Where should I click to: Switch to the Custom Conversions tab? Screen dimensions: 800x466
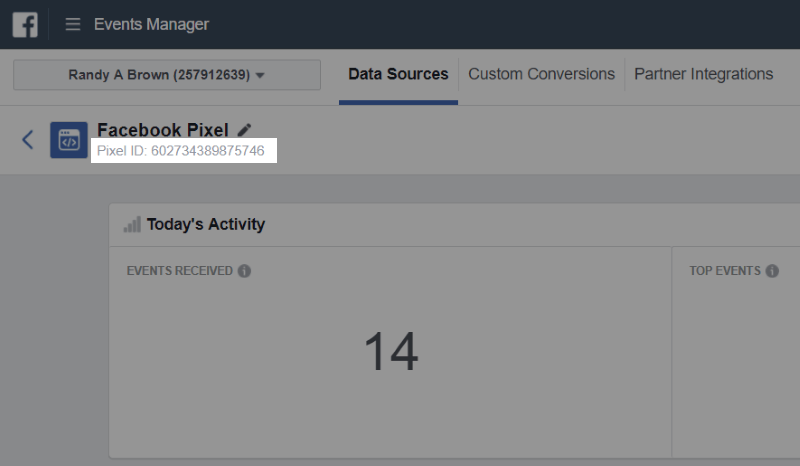pyautogui.click(x=541, y=75)
